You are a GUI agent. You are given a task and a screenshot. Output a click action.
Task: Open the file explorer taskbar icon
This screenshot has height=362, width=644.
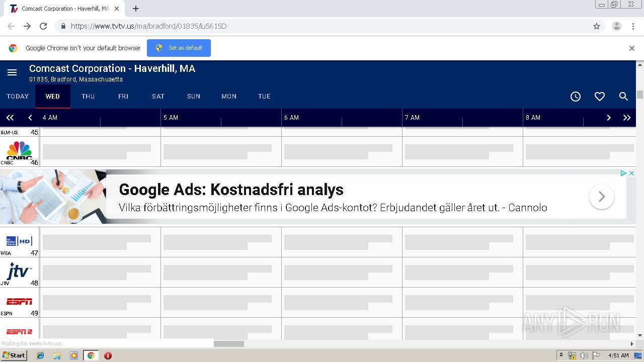coord(57,355)
